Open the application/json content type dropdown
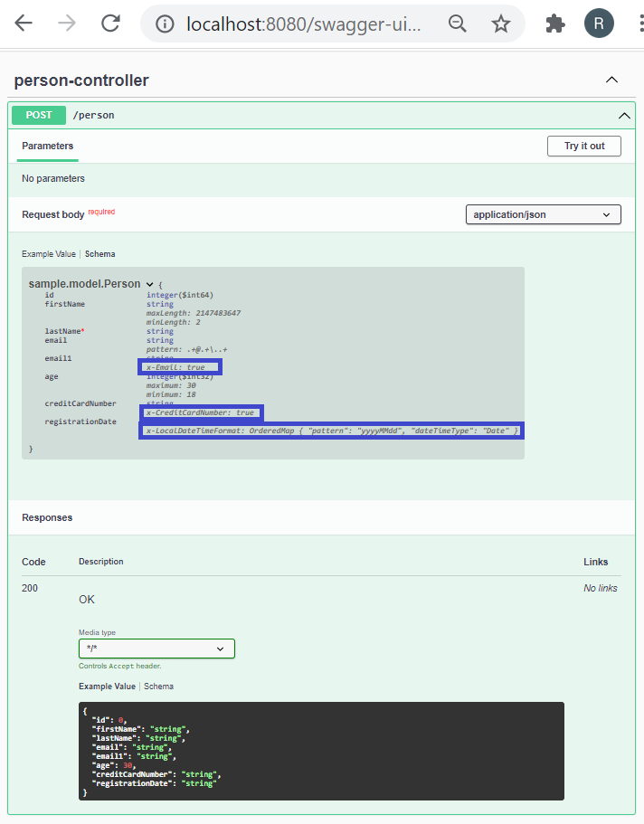 543,214
